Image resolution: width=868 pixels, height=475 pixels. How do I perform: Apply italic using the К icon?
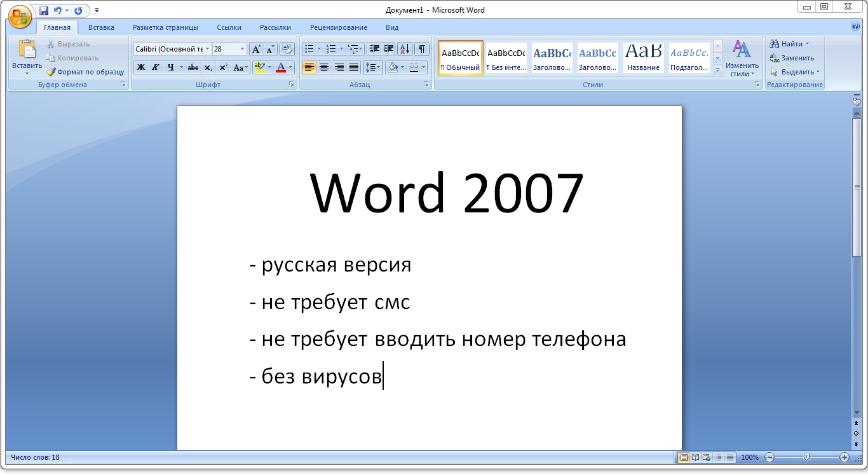coord(154,67)
